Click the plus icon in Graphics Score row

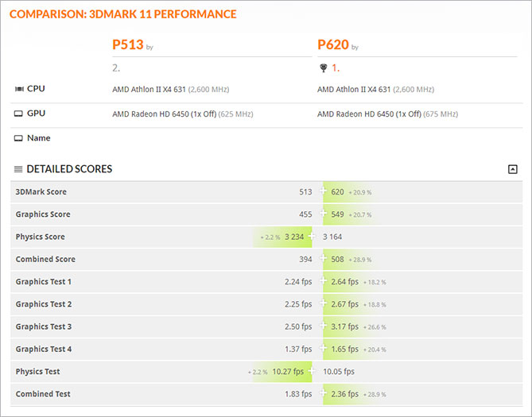323,213
